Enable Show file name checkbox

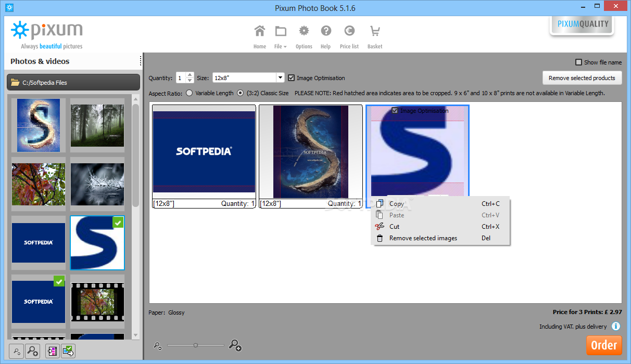(578, 62)
